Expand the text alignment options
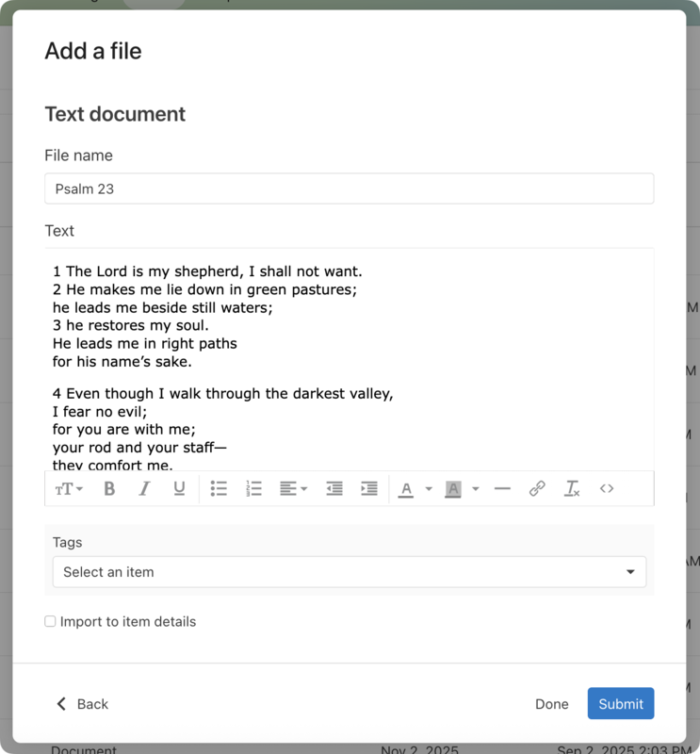This screenshot has width=700, height=754. coord(292,488)
